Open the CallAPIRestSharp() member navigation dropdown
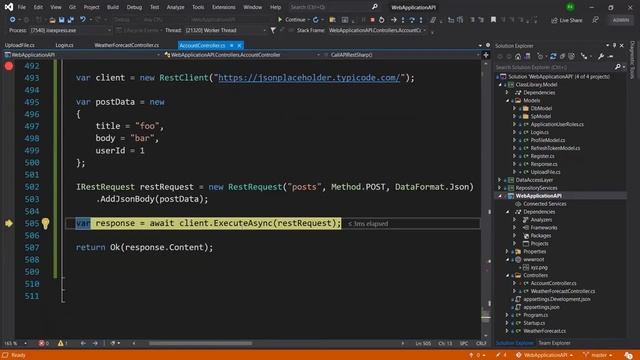 tap(402, 55)
